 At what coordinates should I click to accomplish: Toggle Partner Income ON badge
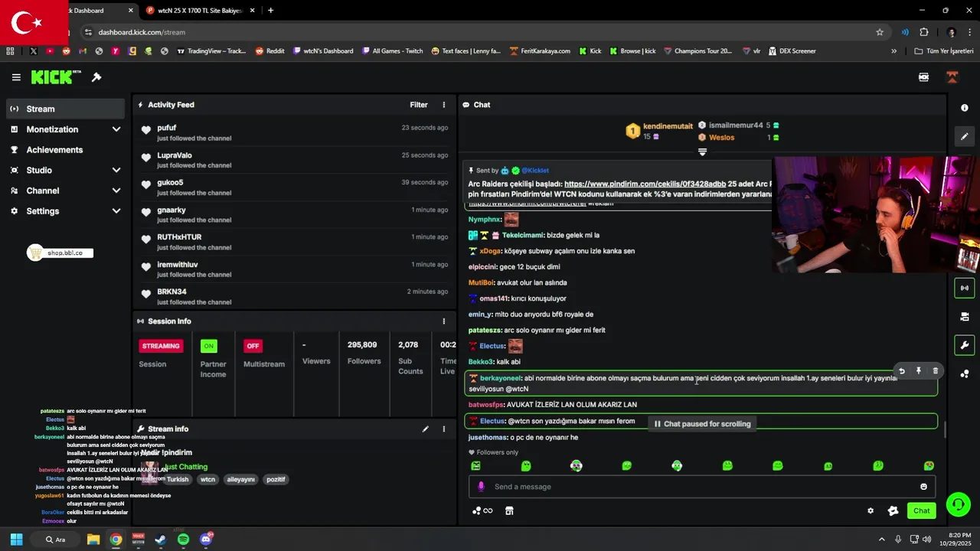pyautogui.click(x=208, y=346)
